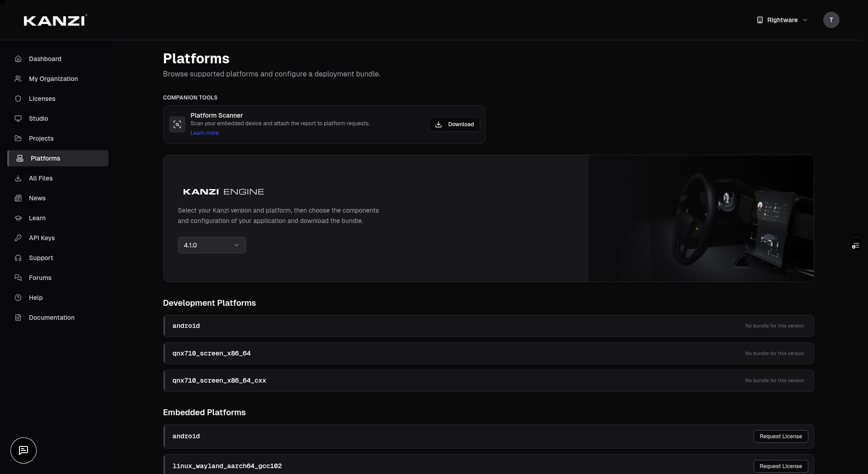The image size is (868, 474).
Task: Click 'No bundle for this version' on android row
Action: tap(774, 326)
